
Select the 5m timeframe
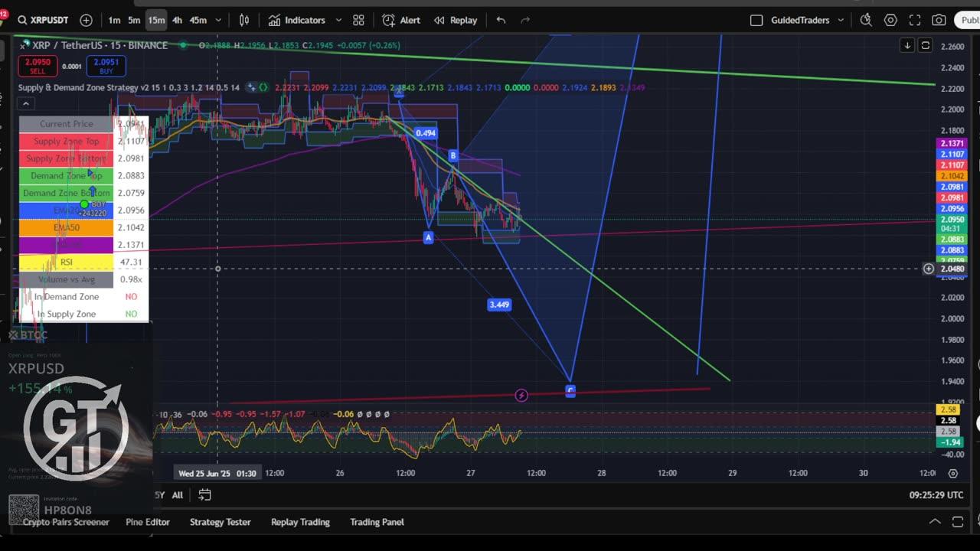[x=134, y=20]
